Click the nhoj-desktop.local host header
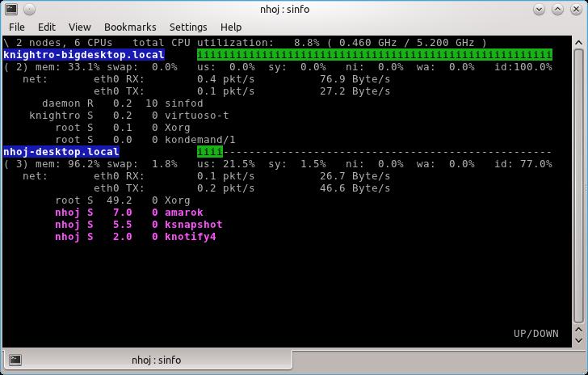Viewport: 588px width, 375px height. click(x=61, y=152)
